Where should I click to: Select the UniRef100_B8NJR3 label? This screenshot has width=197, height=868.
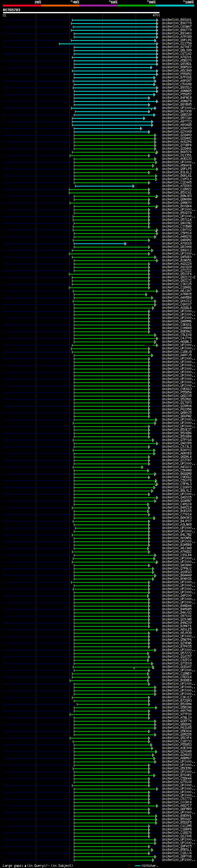(176, 196)
